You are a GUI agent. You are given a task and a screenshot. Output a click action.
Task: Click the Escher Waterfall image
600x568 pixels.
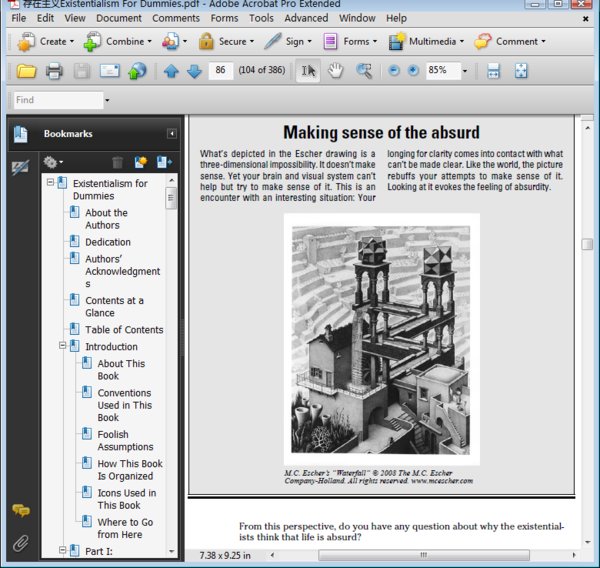(381, 340)
